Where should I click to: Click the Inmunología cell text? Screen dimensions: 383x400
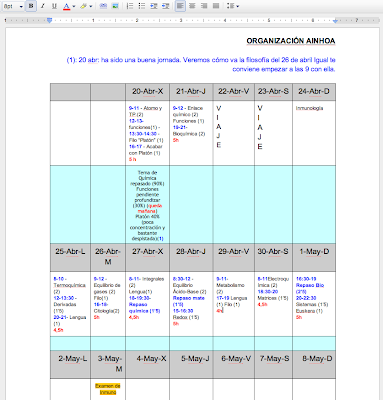(x=309, y=108)
